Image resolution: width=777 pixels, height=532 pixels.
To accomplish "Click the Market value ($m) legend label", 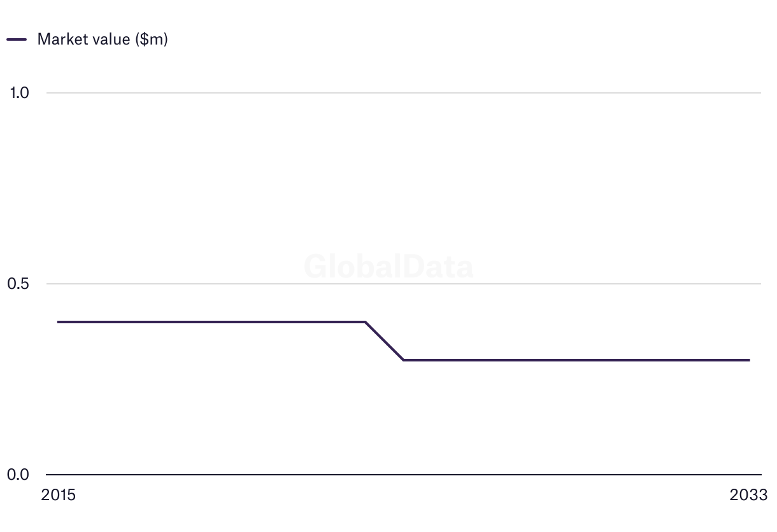I will [x=102, y=39].
